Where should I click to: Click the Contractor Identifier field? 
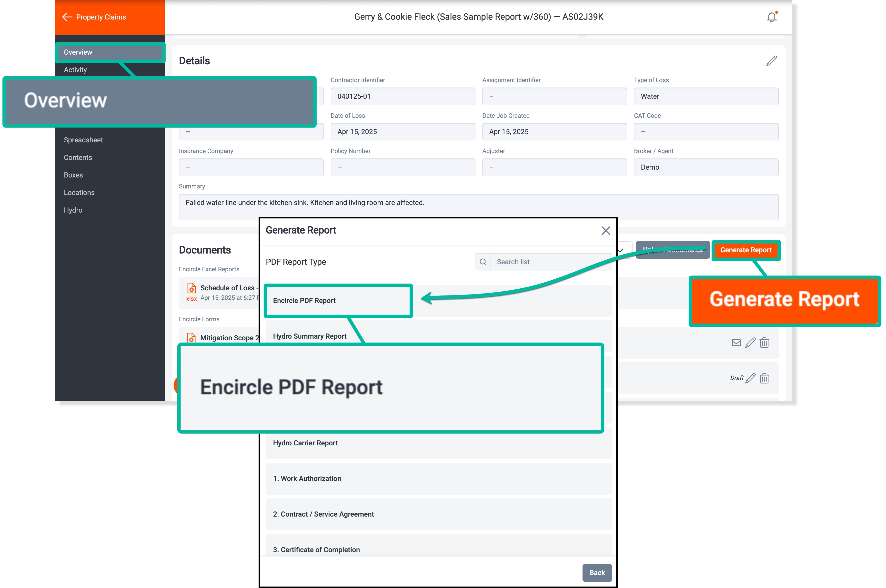[x=403, y=96]
